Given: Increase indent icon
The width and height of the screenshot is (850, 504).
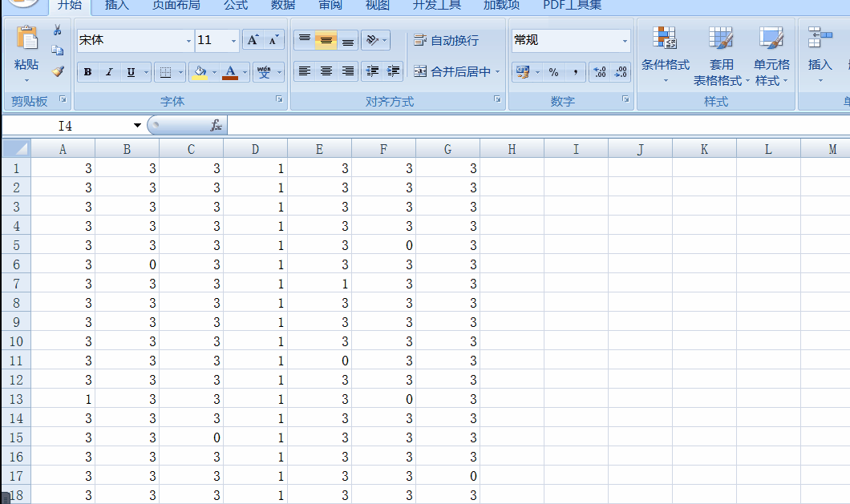Looking at the screenshot, I should (x=393, y=71).
